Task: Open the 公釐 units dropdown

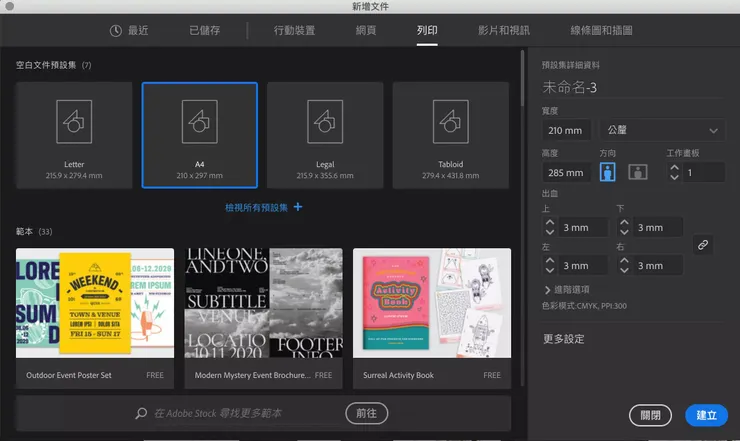Action: (x=662, y=130)
